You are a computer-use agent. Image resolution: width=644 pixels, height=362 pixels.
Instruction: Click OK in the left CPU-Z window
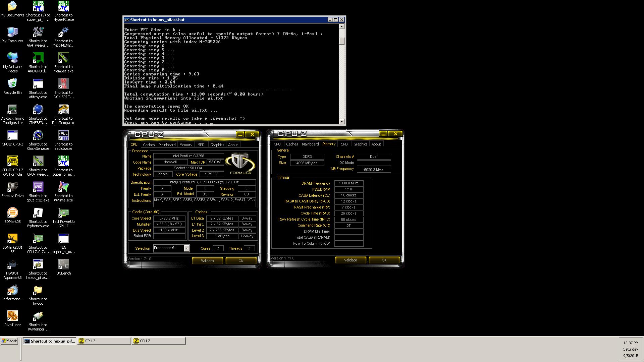[x=241, y=261]
